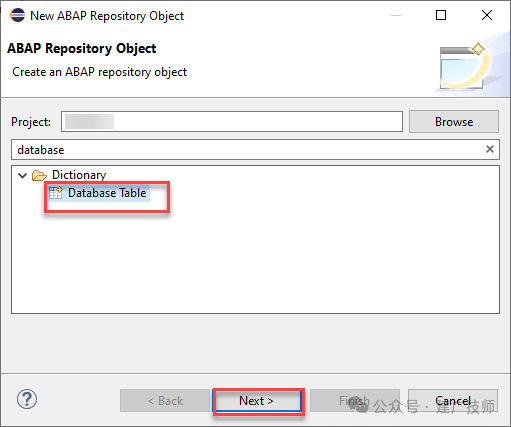Image resolution: width=511 pixels, height=427 pixels.
Task: Proceed with the Next button
Action: tap(256, 401)
